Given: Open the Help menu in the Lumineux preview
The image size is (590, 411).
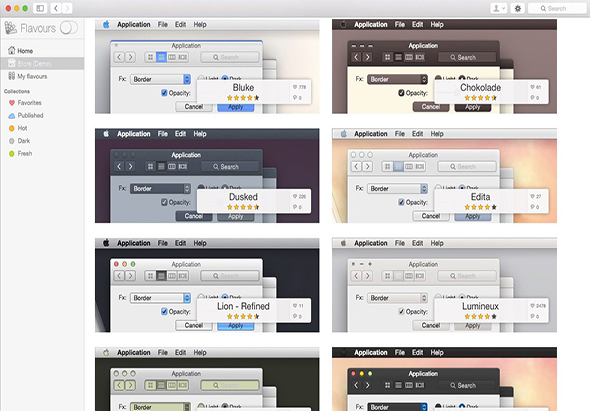Looking at the screenshot, I should click(x=437, y=243).
